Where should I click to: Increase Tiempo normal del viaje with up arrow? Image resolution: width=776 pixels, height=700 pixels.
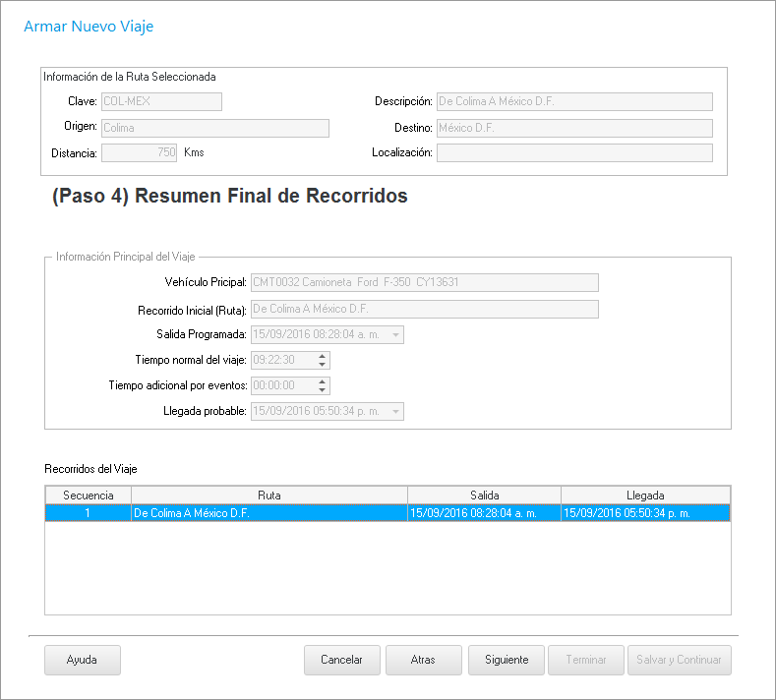[323, 356]
